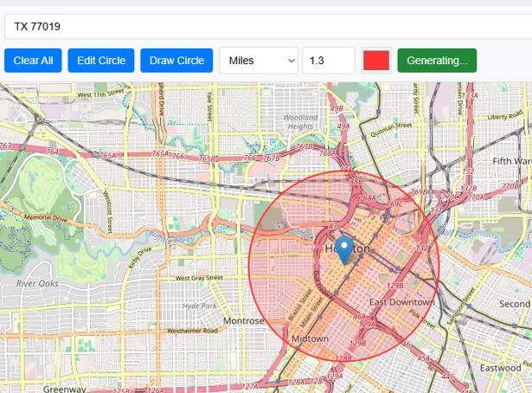
Task: Click the green Generating... button
Action: coord(436,61)
